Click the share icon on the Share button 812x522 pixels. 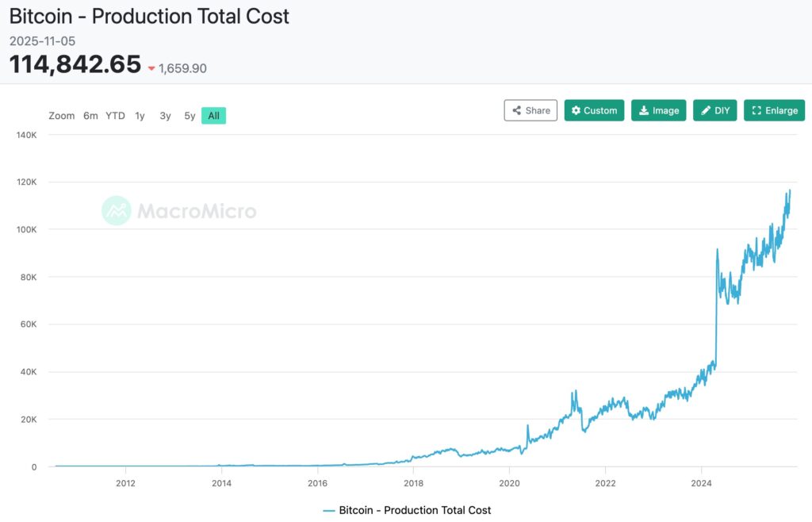[515, 110]
